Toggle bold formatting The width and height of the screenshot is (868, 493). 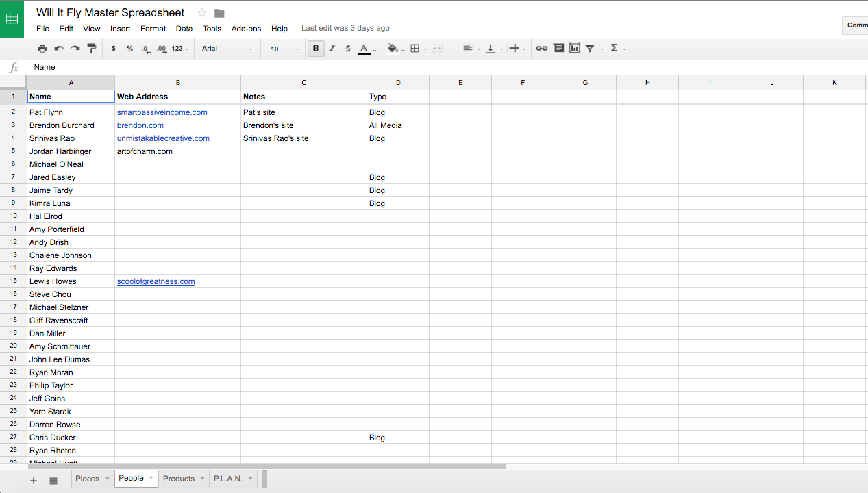coord(316,49)
